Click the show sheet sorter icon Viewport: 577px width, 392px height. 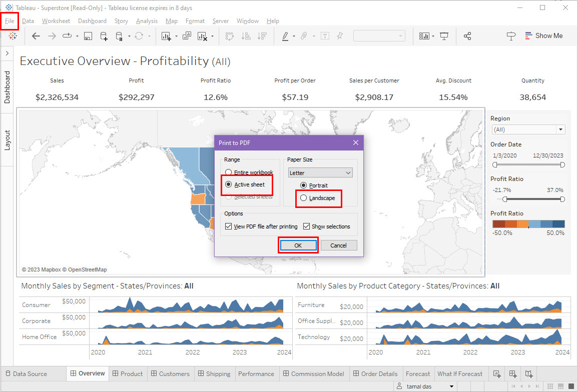(x=550, y=386)
